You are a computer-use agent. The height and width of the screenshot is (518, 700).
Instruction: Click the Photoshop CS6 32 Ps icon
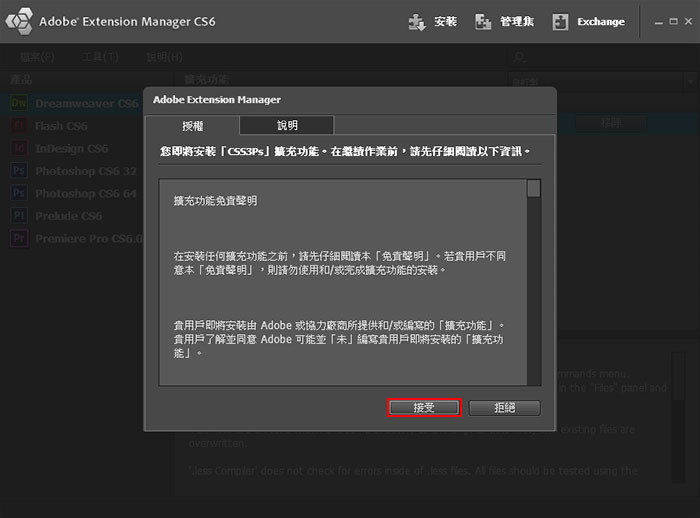click(x=19, y=171)
